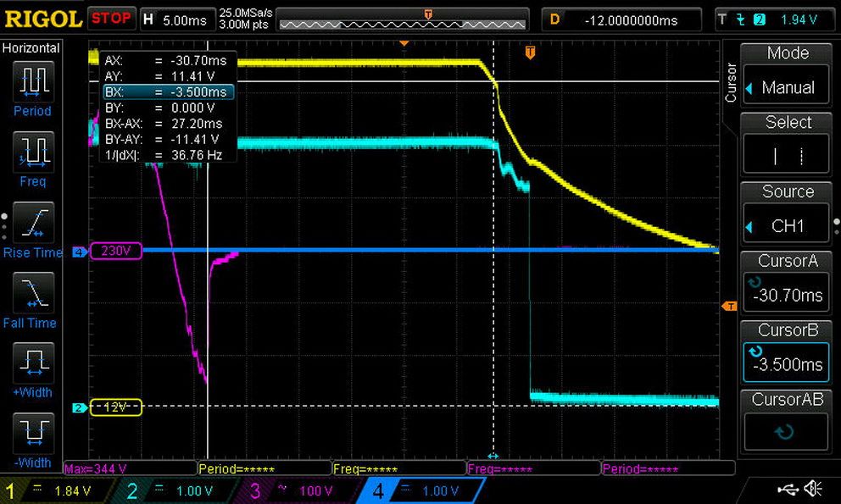This screenshot has height=504, width=841.
Task: Select the -Width measurement icon
Action: tap(33, 433)
